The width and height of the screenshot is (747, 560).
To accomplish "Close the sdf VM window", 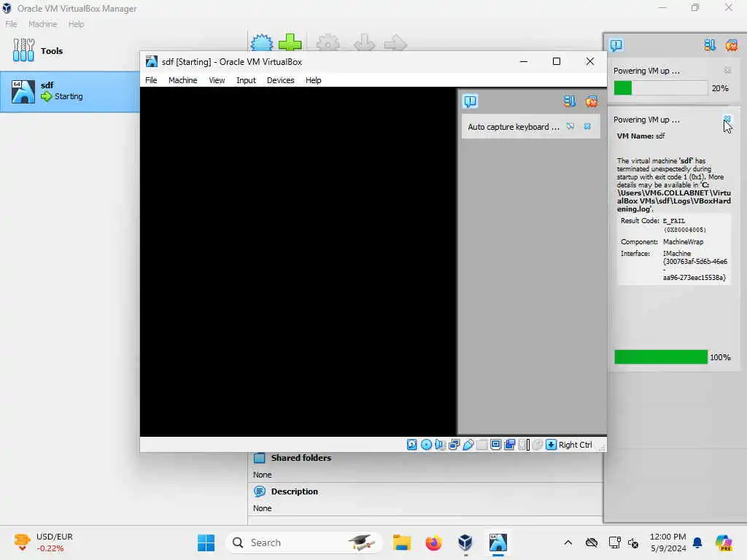I will click(589, 61).
